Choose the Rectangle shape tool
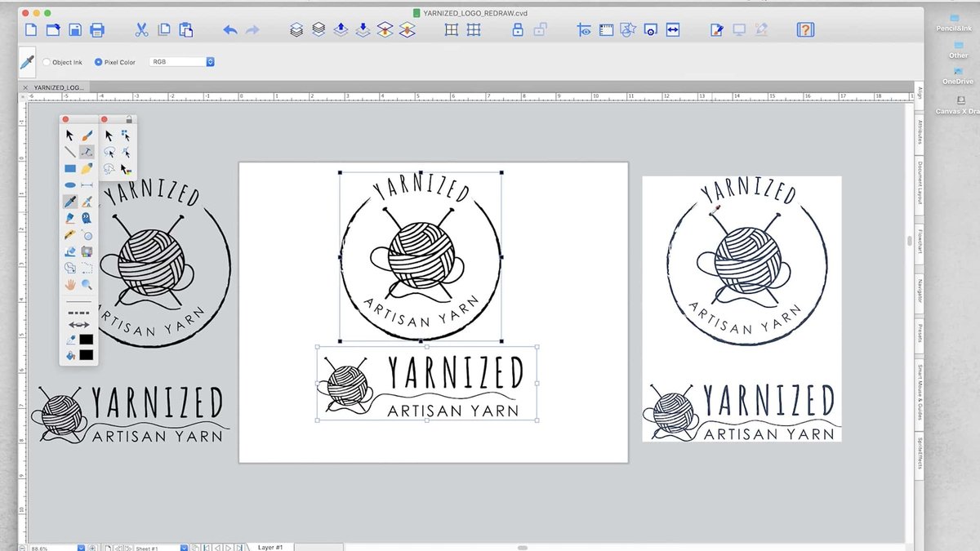This screenshot has width=980, height=551. tap(69, 169)
